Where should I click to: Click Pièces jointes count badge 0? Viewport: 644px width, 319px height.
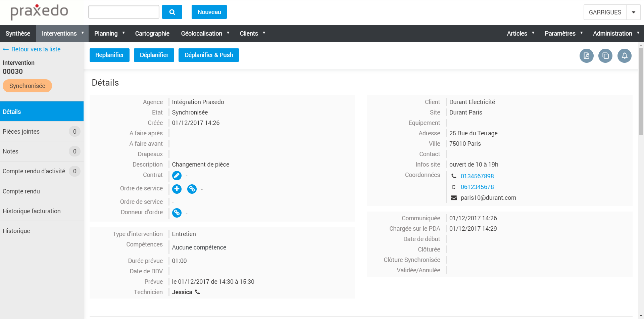[x=75, y=132]
